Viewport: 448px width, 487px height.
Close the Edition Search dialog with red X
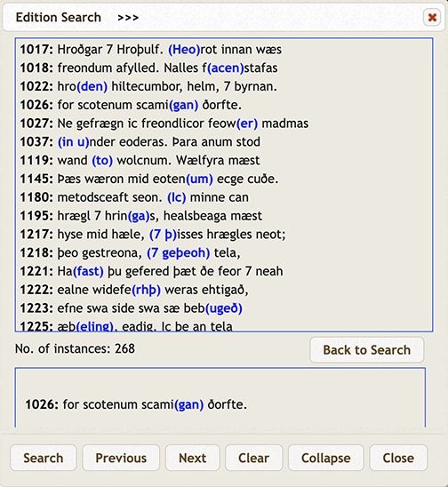coord(432,17)
